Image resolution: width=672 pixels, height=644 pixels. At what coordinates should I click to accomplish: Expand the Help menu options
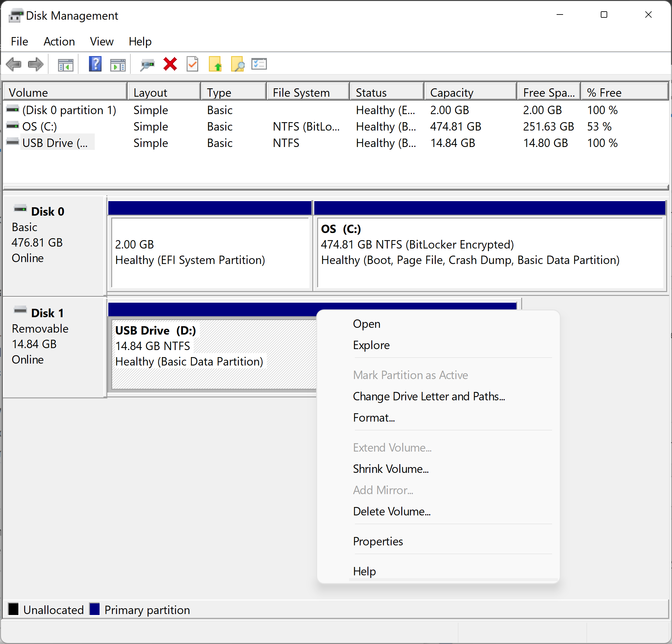[141, 41]
